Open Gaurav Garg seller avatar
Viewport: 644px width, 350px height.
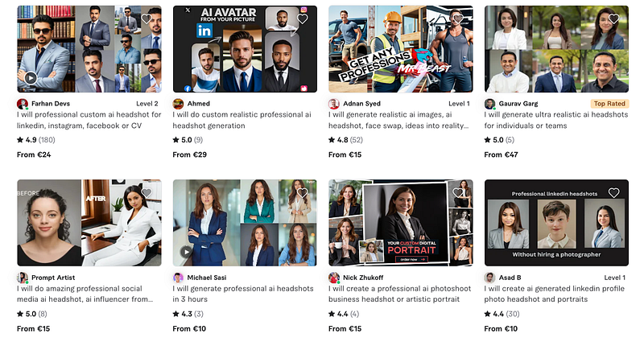(x=489, y=104)
